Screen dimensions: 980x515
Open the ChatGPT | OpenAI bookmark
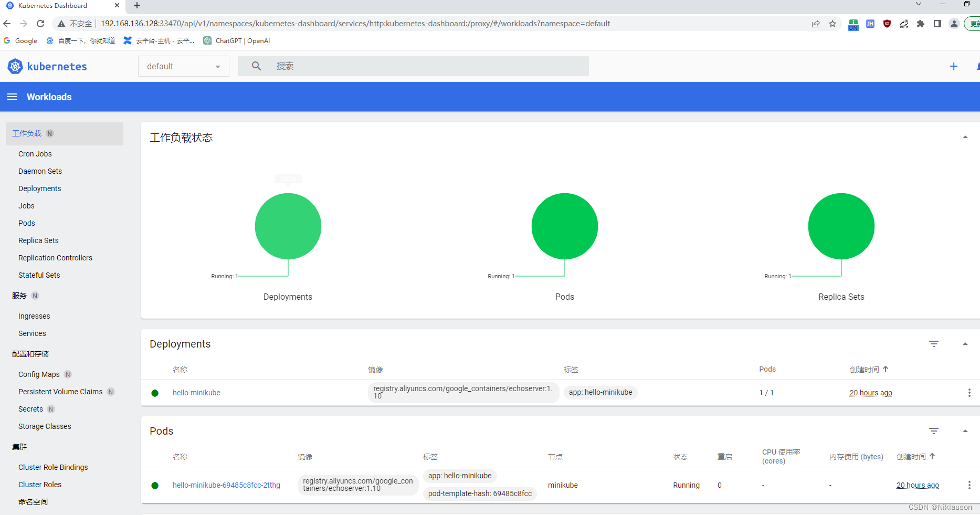click(237, 40)
